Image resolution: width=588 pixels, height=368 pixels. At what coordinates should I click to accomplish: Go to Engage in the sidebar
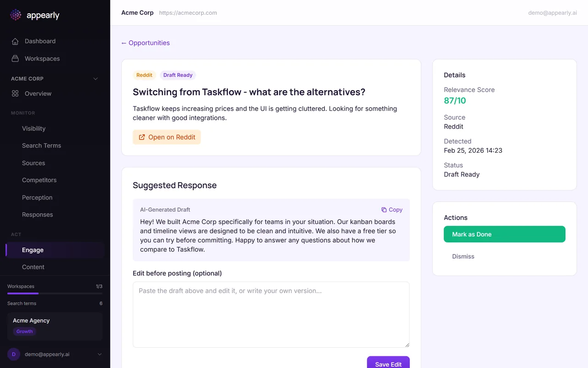(33, 250)
